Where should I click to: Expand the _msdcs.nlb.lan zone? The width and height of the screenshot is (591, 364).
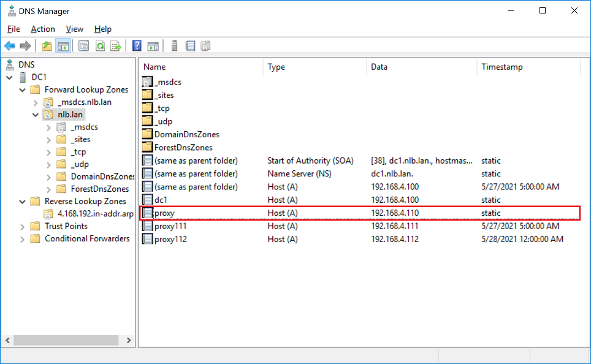click(x=36, y=102)
